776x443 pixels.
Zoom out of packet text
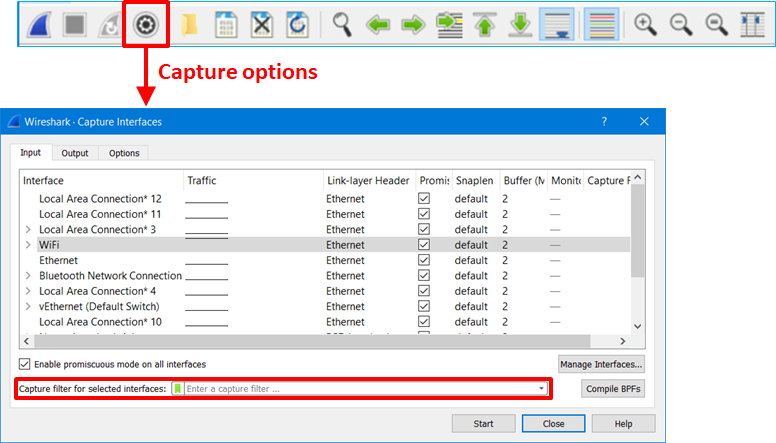[681, 24]
